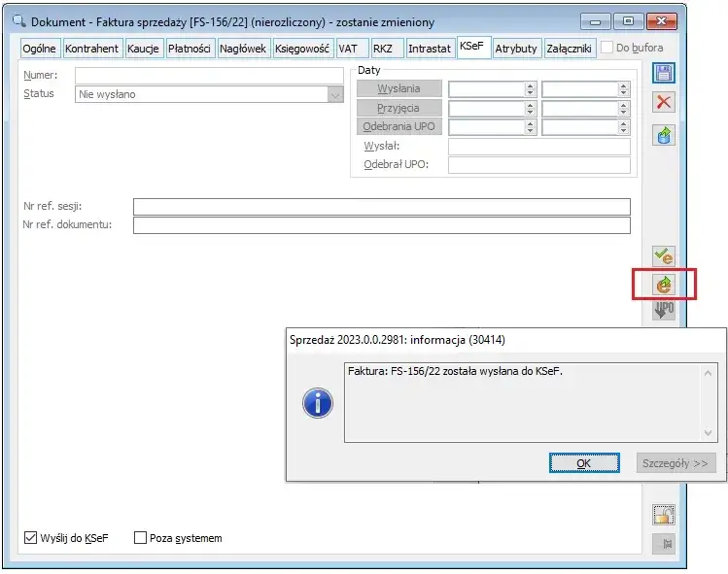Click the green checkmark KSeF icon
728x574 pixels.
(664, 255)
